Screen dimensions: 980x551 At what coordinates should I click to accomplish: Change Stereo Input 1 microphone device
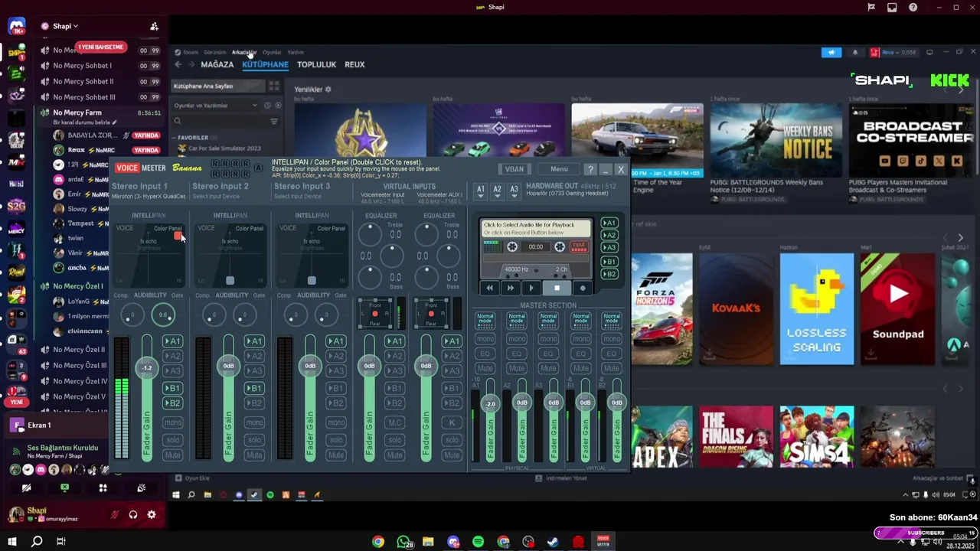click(x=149, y=197)
